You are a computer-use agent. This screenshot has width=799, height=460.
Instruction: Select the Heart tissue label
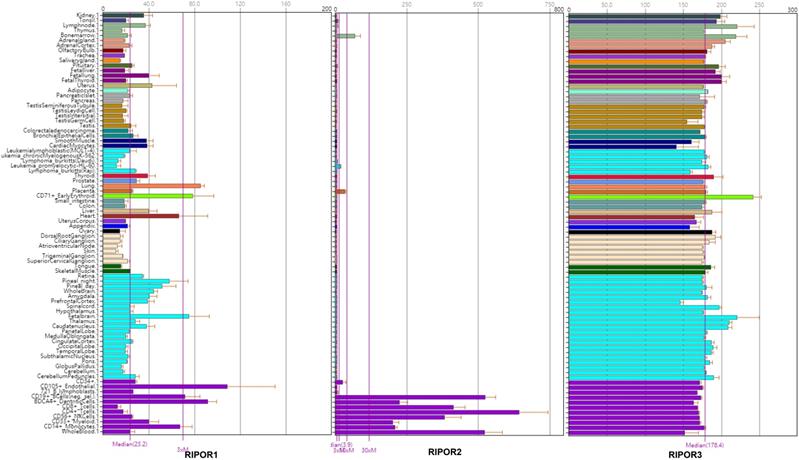[x=88, y=216]
